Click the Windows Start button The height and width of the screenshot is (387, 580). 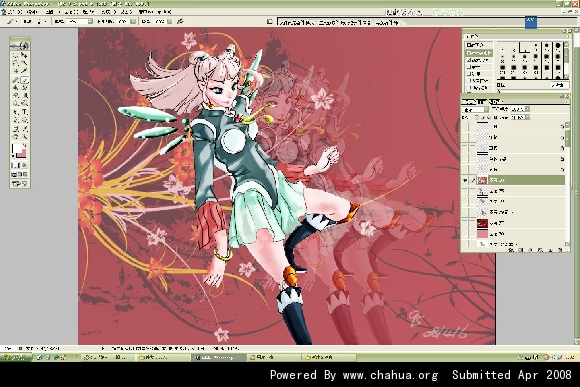[15, 357]
